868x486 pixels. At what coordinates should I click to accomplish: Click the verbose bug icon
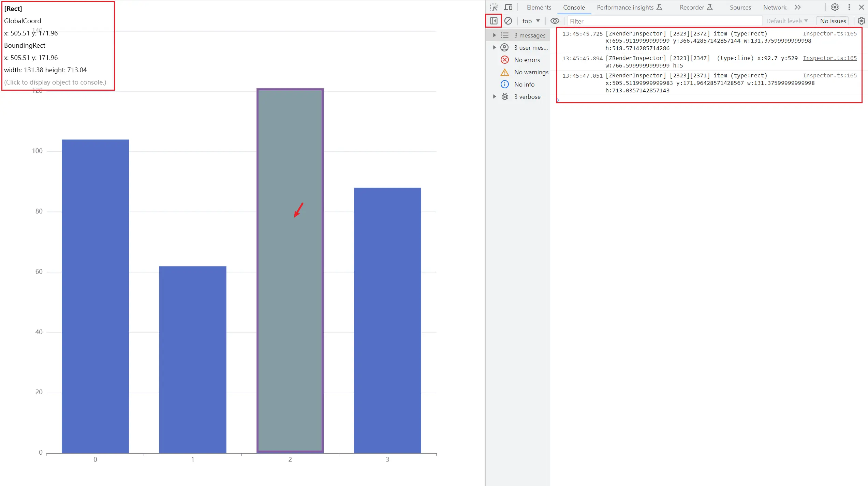(x=504, y=96)
